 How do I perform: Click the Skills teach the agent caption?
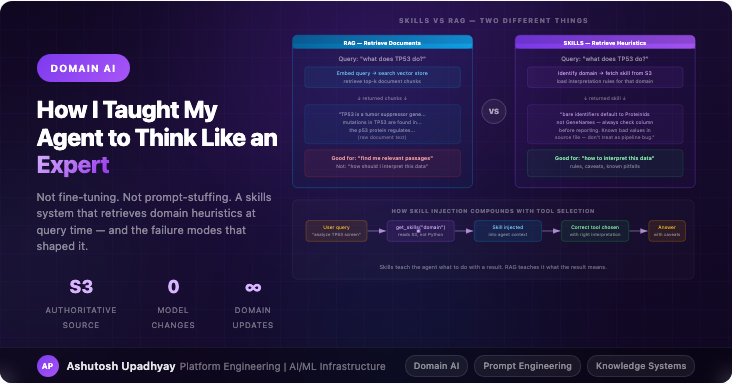[x=493, y=267]
